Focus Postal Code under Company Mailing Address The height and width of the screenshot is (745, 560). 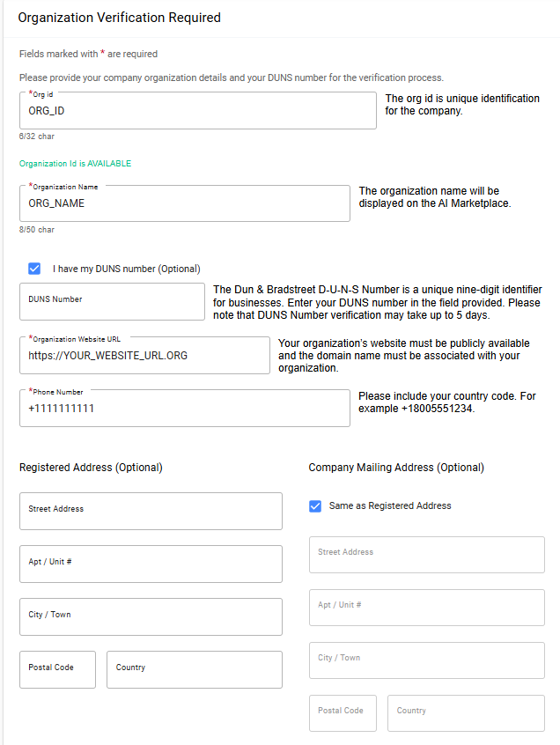[343, 712]
